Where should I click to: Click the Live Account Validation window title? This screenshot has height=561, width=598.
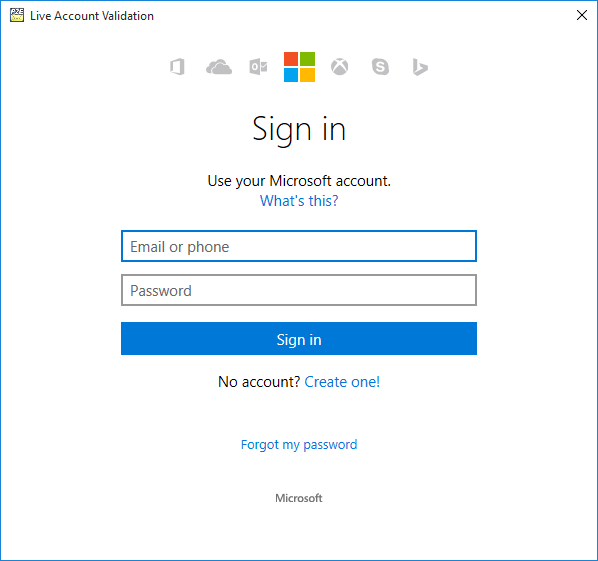[x=92, y=16]
